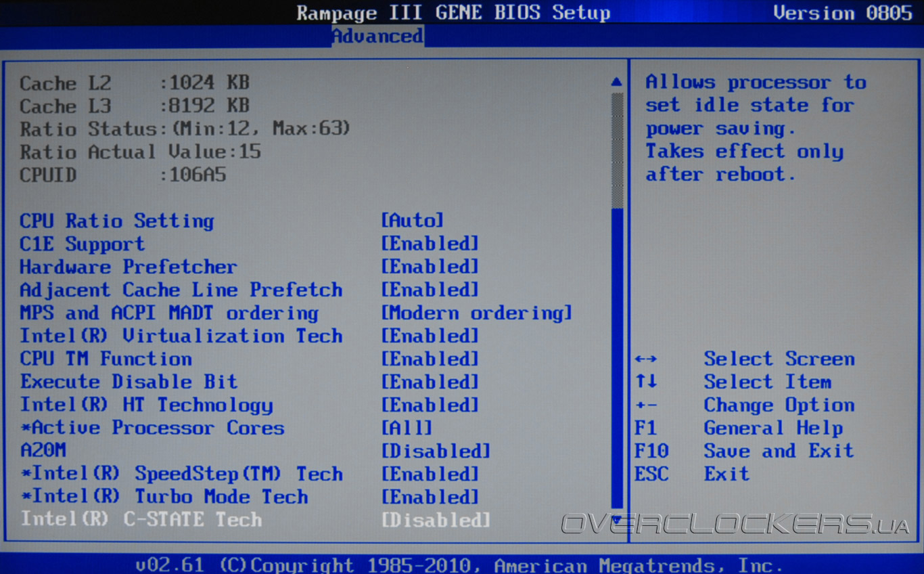Open the [Modern ordering] option value
924x574 pixels.
[476, 313]
